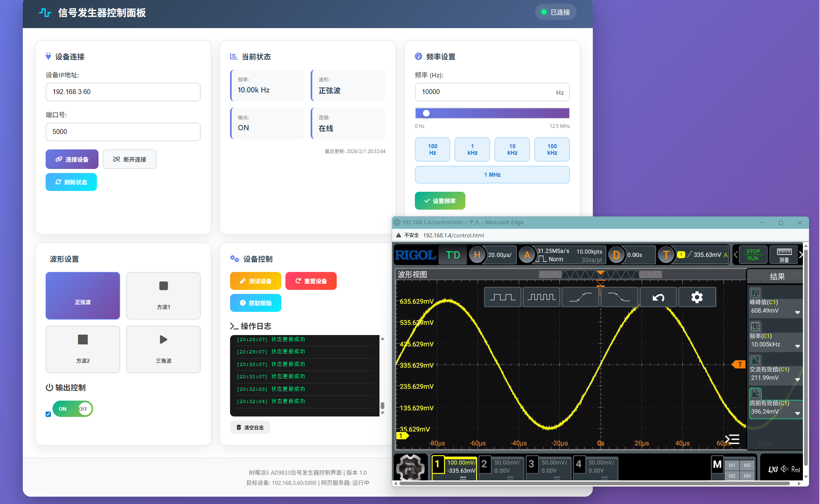This screenshot has width=820, height=504.
Task: Click the 设置频率 button
Action: (440, 201)
